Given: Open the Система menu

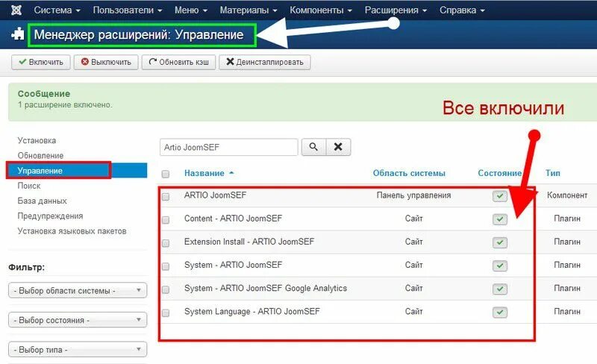Looking at the screenshot, I should [57, 10].
